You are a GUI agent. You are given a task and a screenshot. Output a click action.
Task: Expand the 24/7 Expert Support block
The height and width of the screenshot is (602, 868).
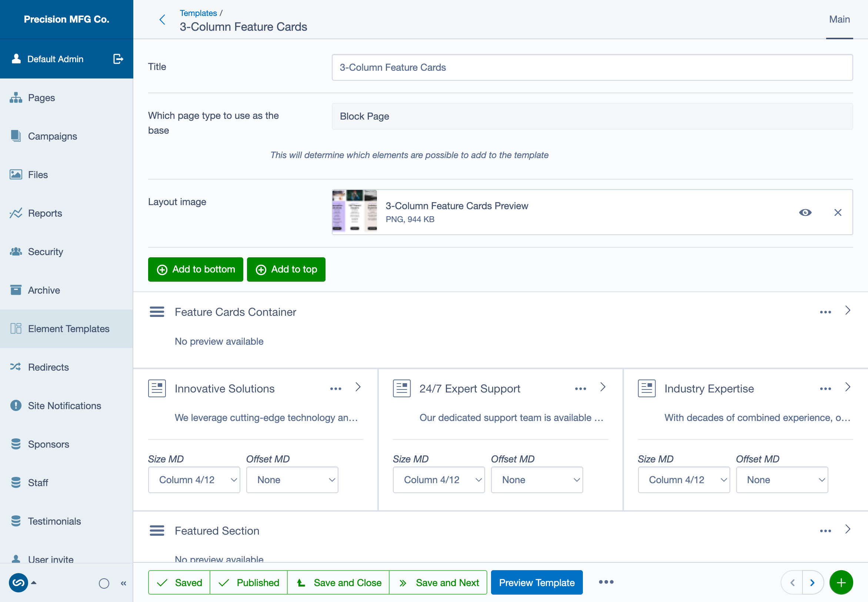[x=603, y=387]
